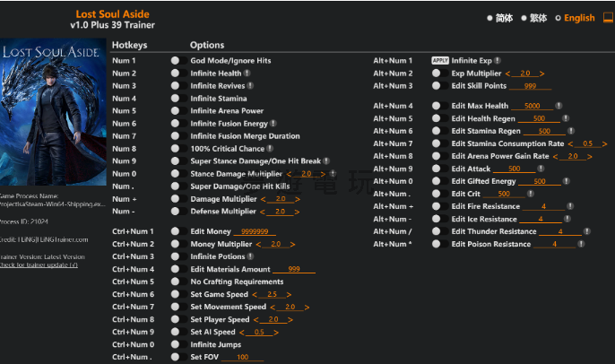615x364 pixels.
Task: Click info icon beside Edit Gifted Energy
Action: 567,181
